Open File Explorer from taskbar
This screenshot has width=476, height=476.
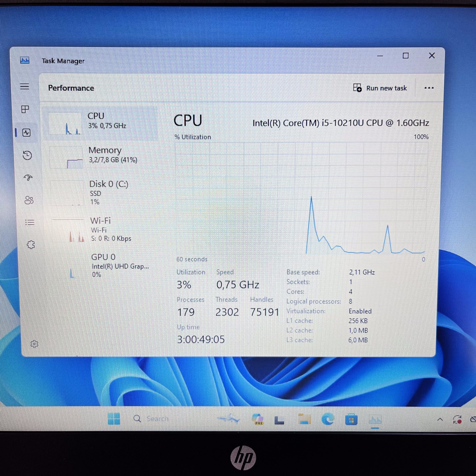tap(305, 419)
